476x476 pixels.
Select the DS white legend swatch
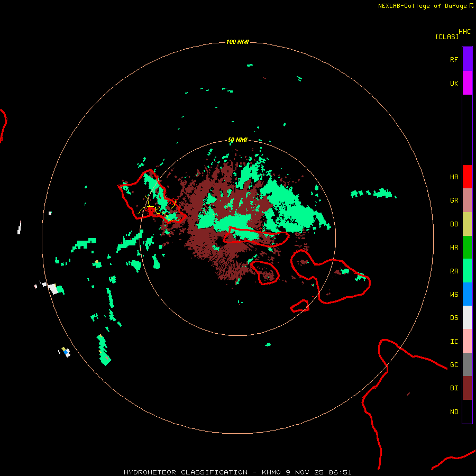click(x=467, y=317)
